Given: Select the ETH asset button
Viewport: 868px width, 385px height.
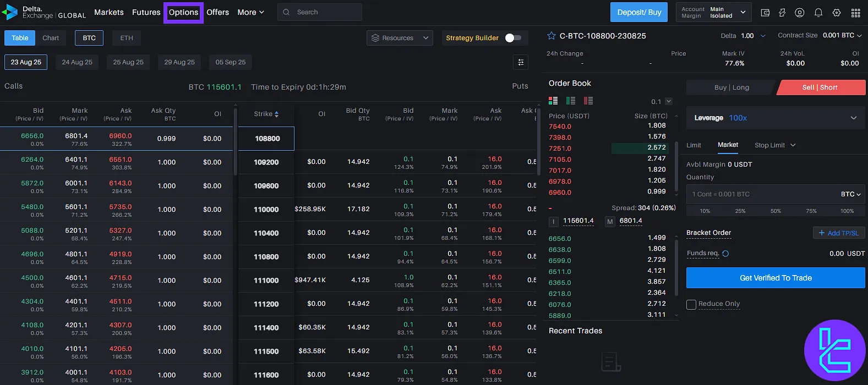Looking at the screenshot, I should (x=127, y=38).
